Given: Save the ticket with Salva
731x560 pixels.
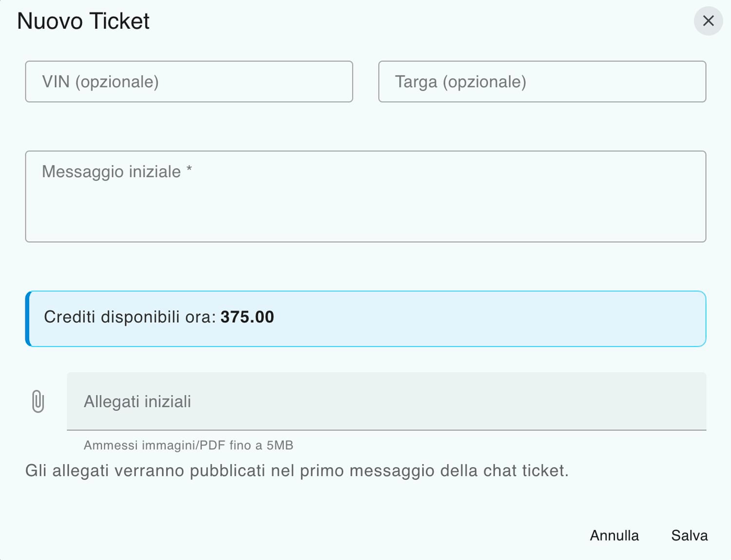Looking at the screenshot, I should tap(689, 535).
